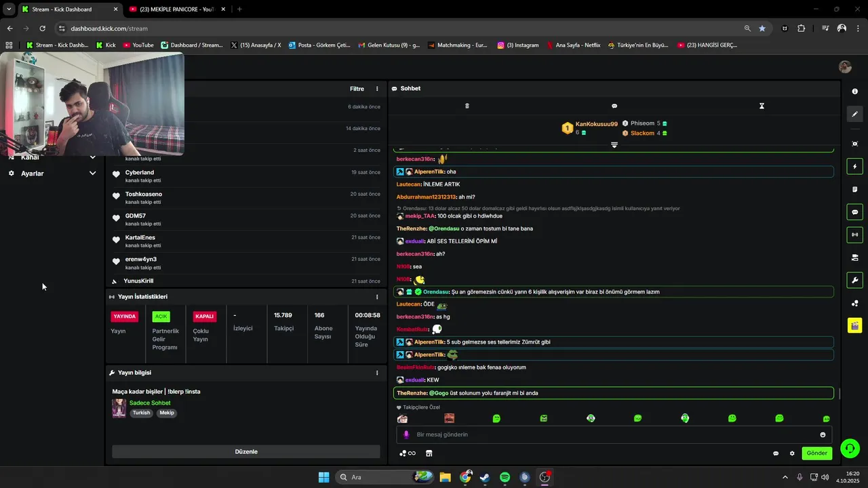
Task: Click the Sadece Sohbet category link
Action: (x=150, y=403)
